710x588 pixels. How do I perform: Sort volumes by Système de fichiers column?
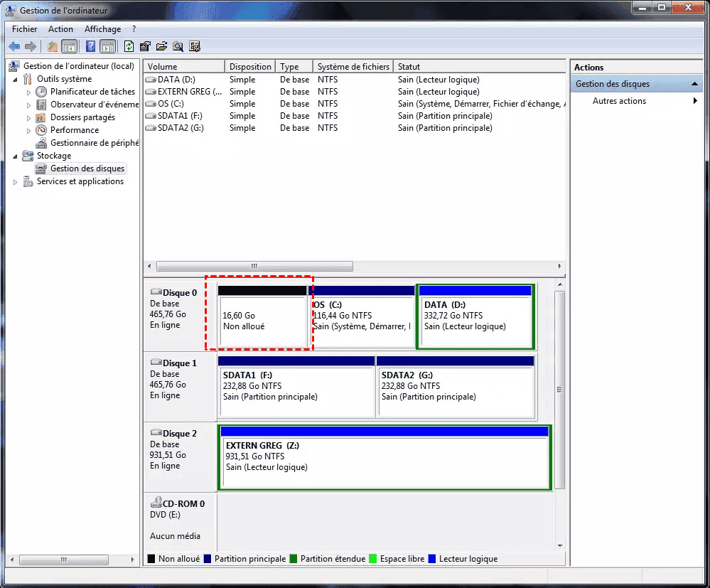(x=353, y=67)
